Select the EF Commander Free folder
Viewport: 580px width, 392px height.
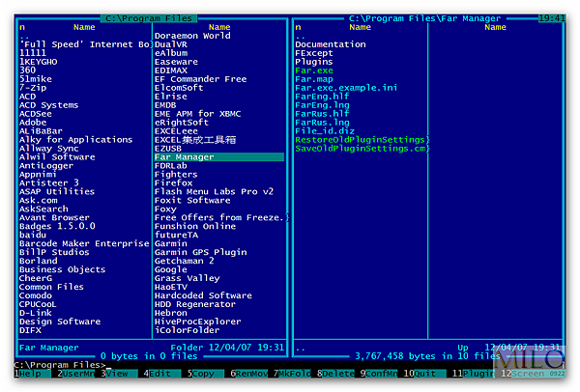(x=200, y=79)
